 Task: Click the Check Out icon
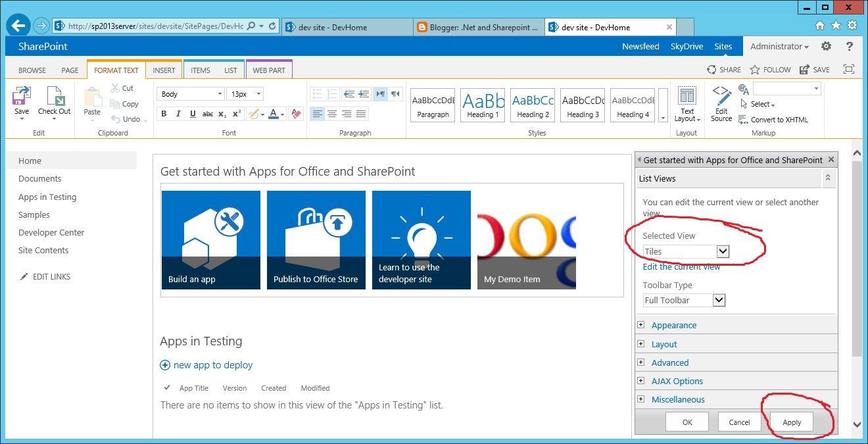point(54,102)
